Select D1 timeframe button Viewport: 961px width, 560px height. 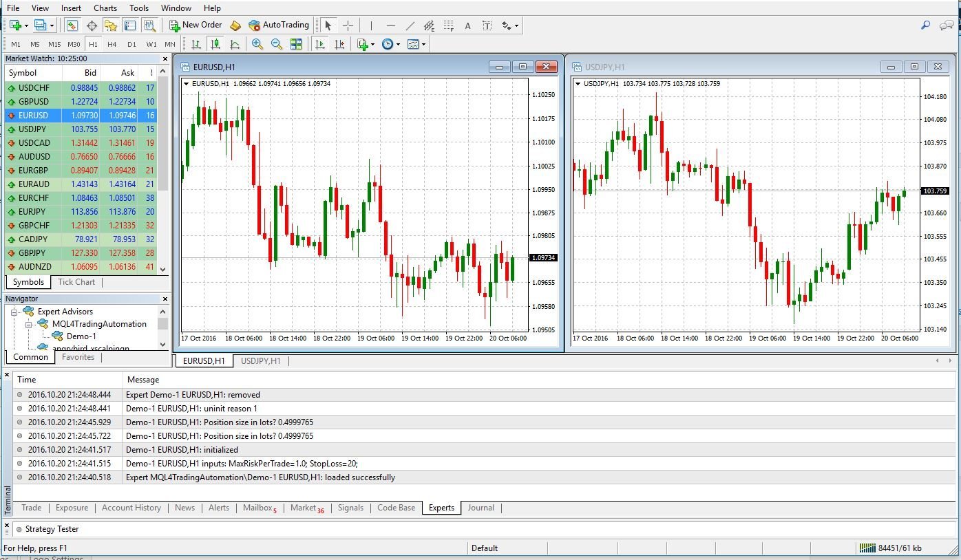131,44
